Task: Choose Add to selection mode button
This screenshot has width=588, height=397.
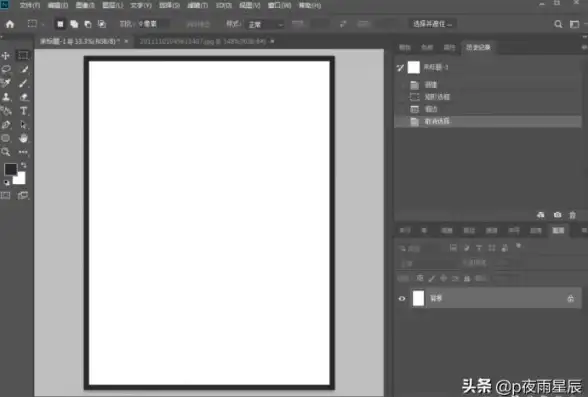Action: point(74,24)
